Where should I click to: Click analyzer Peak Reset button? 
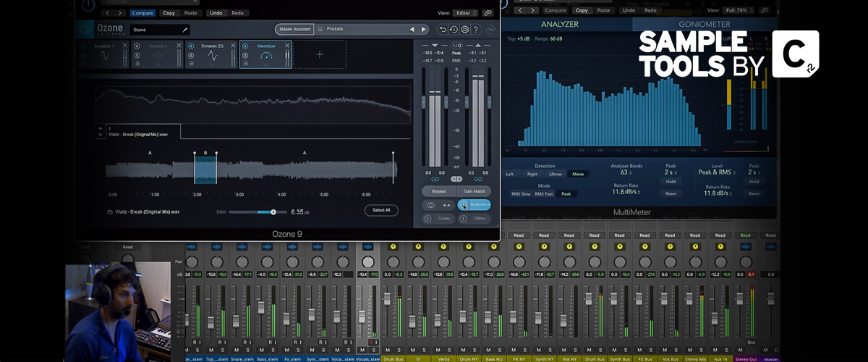pyautogui.click(x=671, y=193)
